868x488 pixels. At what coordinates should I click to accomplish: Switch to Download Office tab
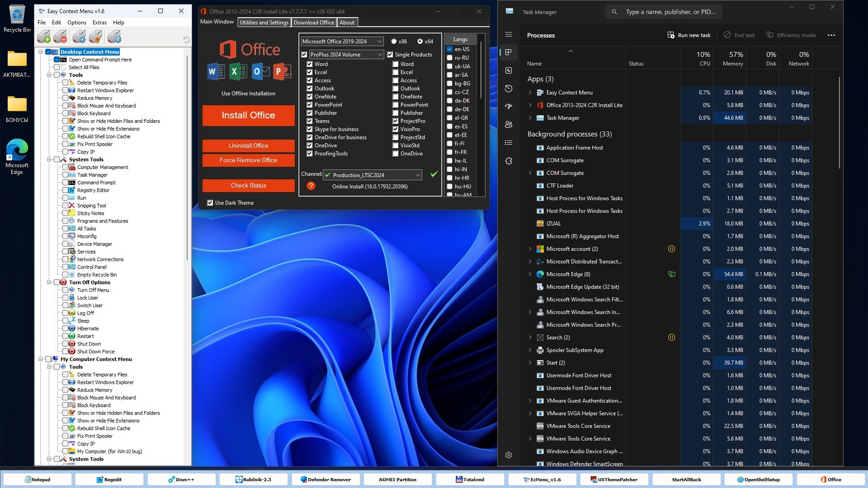pos(314,23)
